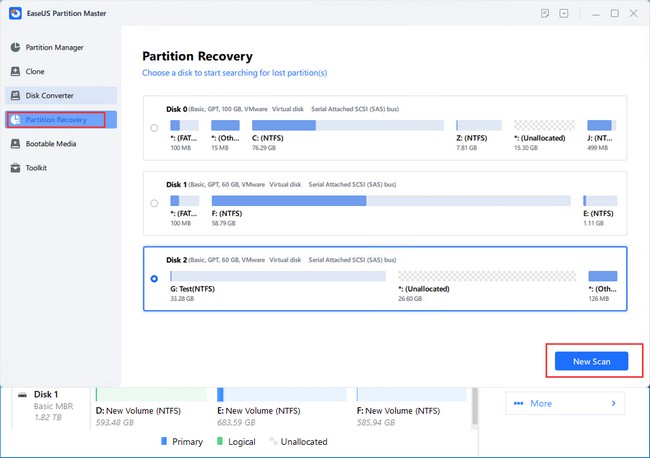
Task: Click the Toolkit briefcase icon
Action: pos(15,168)
